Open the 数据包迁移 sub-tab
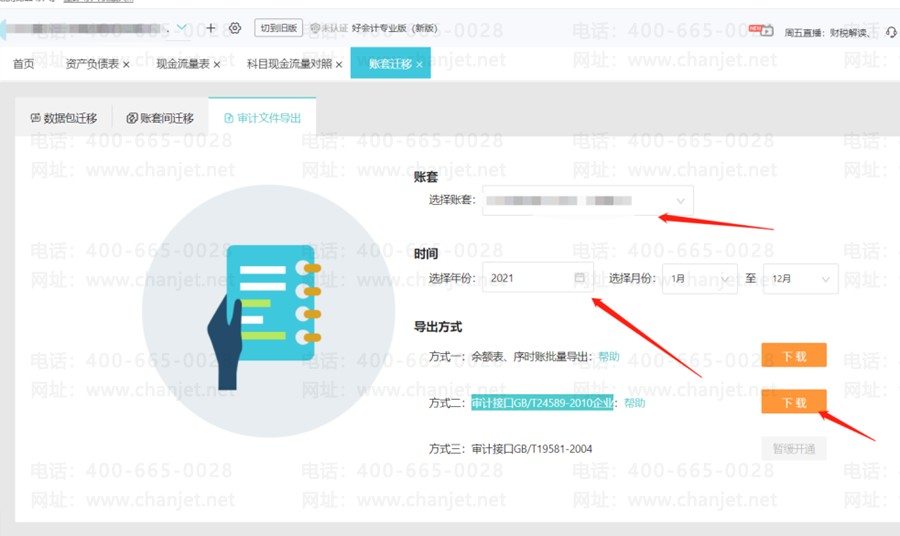The image size is (900, 536). [x=64, y=118]
